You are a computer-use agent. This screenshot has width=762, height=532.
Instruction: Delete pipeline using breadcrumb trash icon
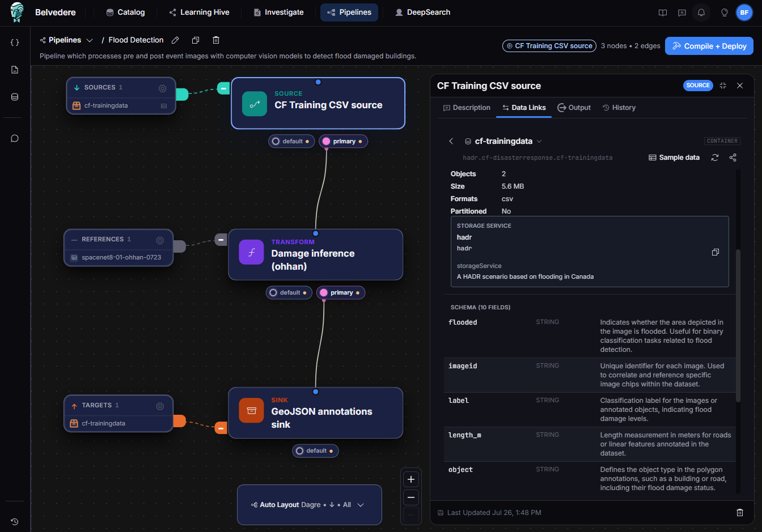[216, 40]
